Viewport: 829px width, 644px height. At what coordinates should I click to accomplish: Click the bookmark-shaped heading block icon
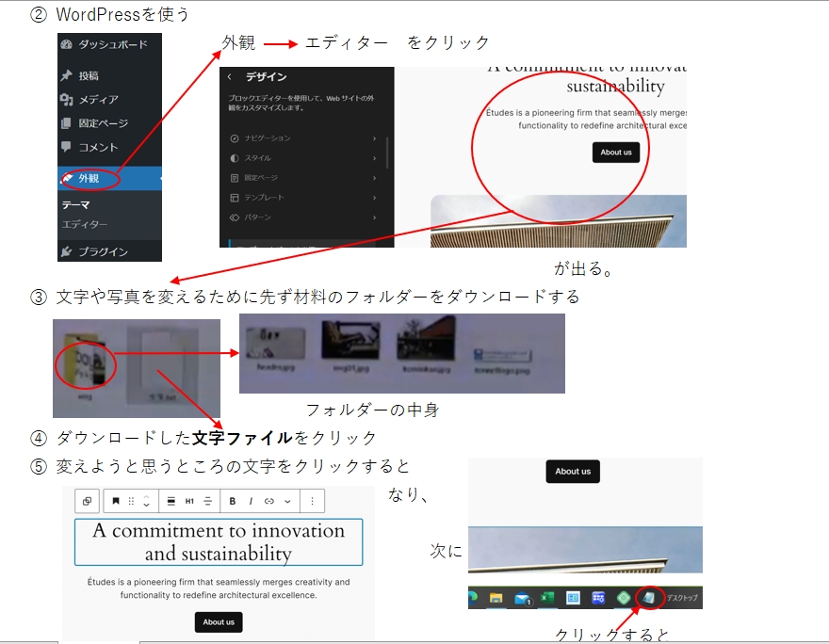(116, 501)
